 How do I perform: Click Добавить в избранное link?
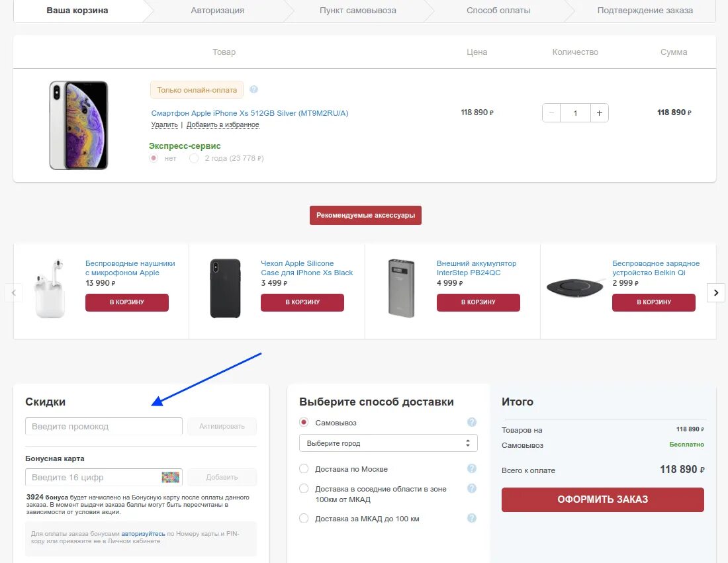click(x=223, y=124)
